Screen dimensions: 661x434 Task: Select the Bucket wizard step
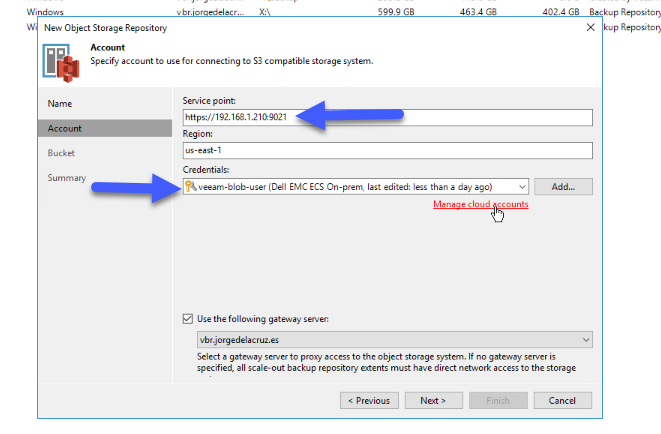[x=61, y=153]
